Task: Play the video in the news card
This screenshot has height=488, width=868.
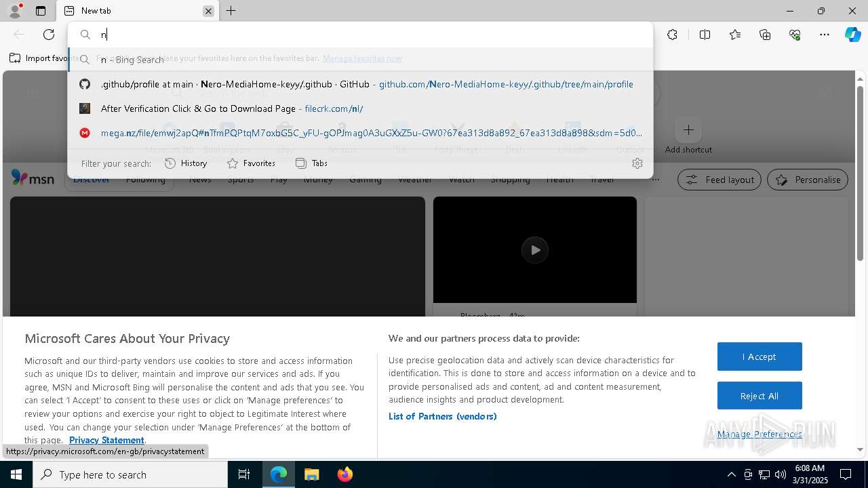Action: click(535, 250)
